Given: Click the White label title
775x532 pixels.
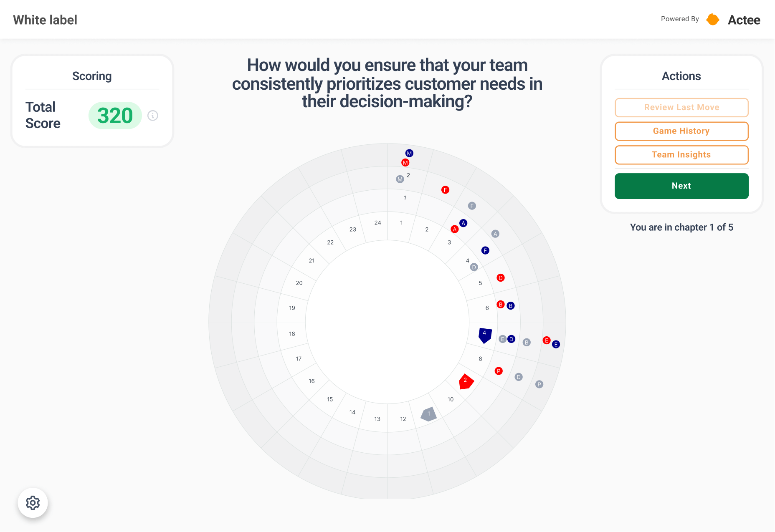Looking at the screenshot, I should 45,20.
